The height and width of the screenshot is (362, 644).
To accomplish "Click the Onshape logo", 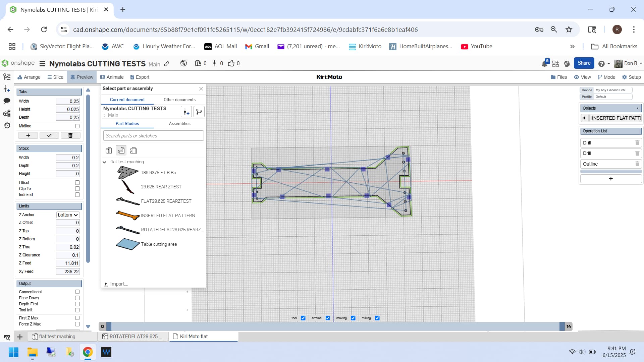I will [x=18, y=63].
